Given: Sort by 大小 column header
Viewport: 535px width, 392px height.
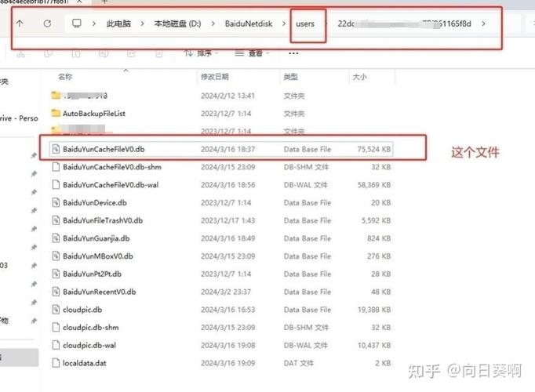Looking at the screenshot, I should click(x=359, y=77).
